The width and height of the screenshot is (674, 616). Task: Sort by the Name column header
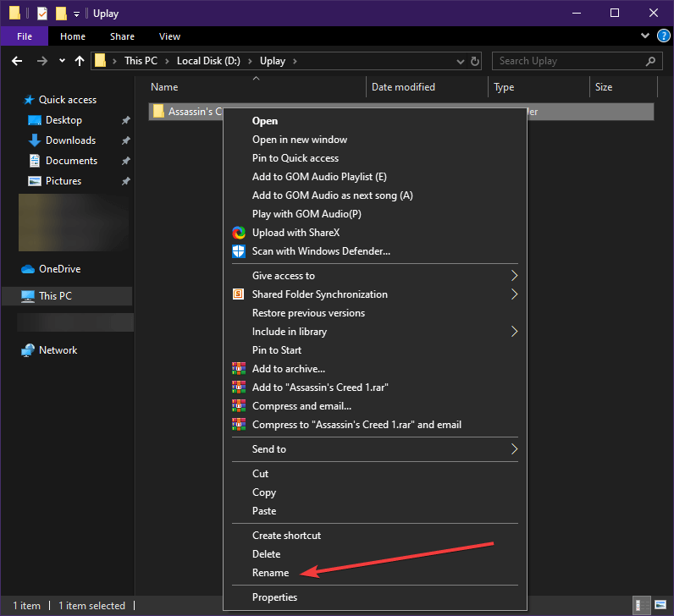click(164, 87)
